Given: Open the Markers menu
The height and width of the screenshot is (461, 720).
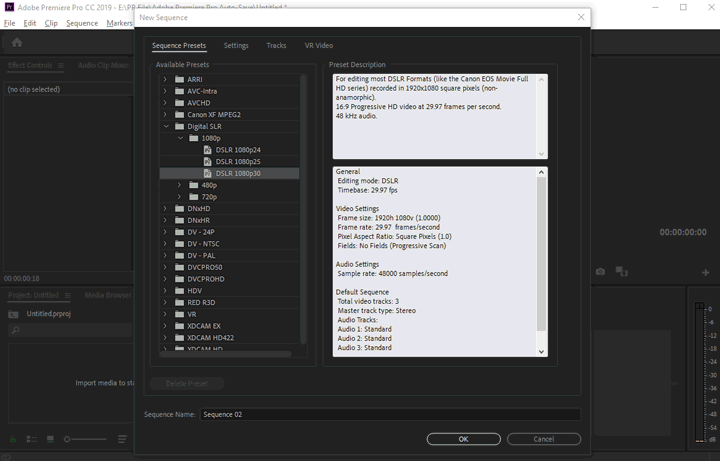Looking at the screenshot, I should (119, 23).
